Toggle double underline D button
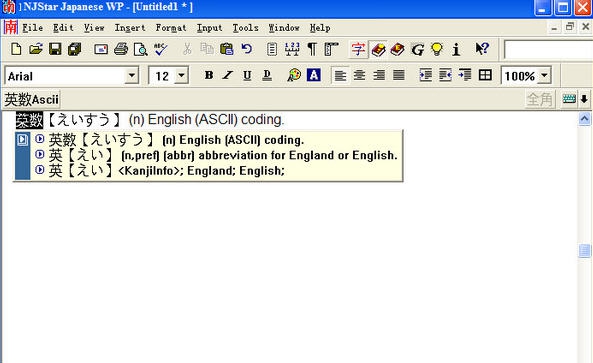 [267, 76]
